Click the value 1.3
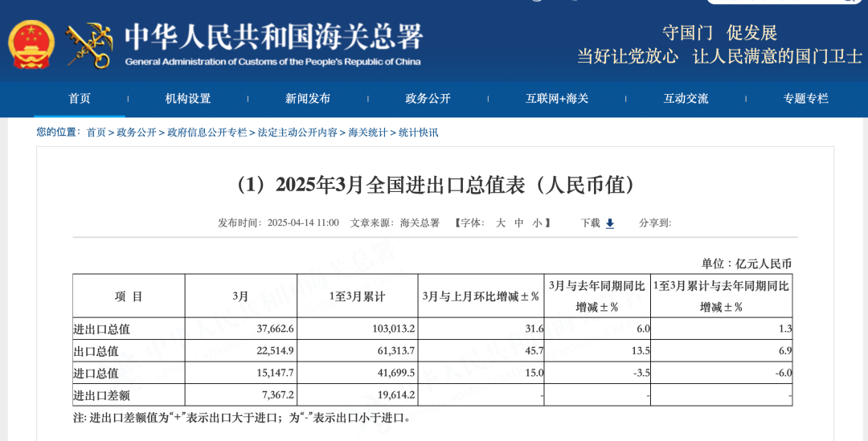The width and height of the screenshot is (868, 441). tap(786, 329)
